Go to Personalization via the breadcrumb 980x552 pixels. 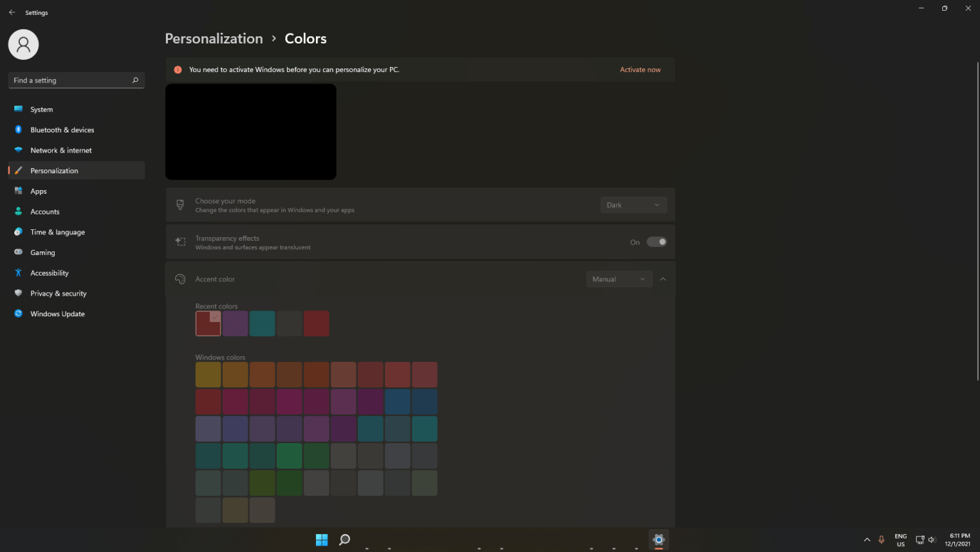click(x=214, y=38)
